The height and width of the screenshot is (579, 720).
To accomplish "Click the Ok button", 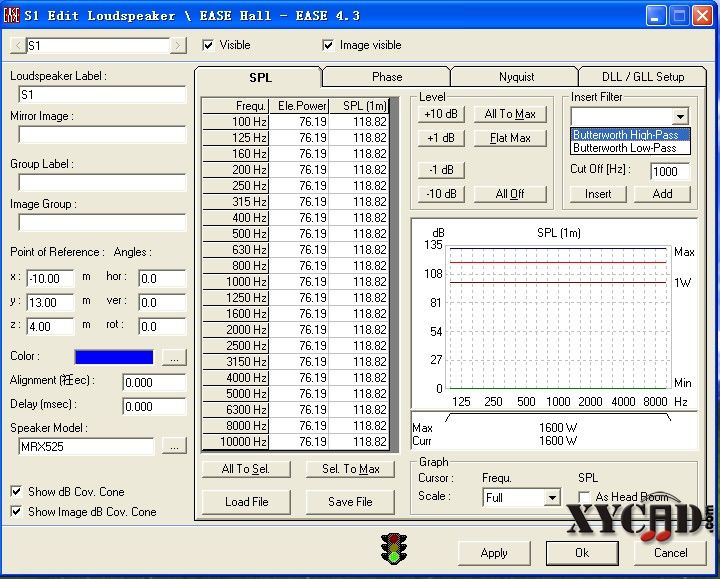I will tap(582, 553).
